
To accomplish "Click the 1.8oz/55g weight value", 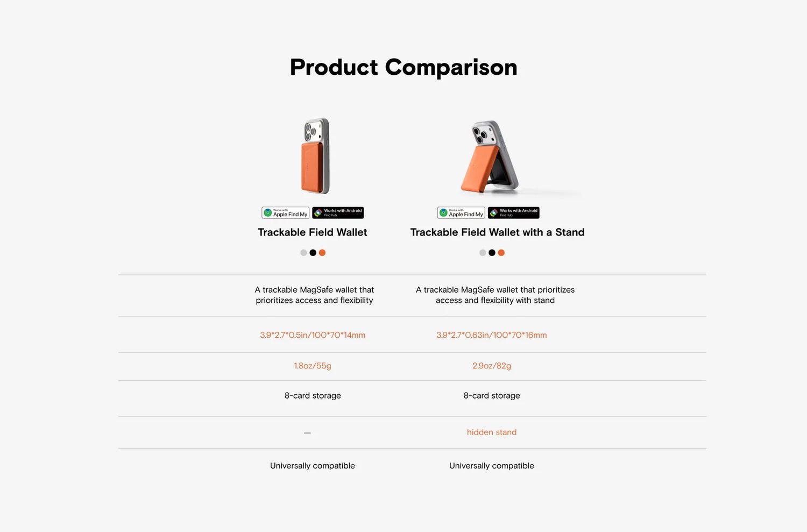I will point(313,366).
